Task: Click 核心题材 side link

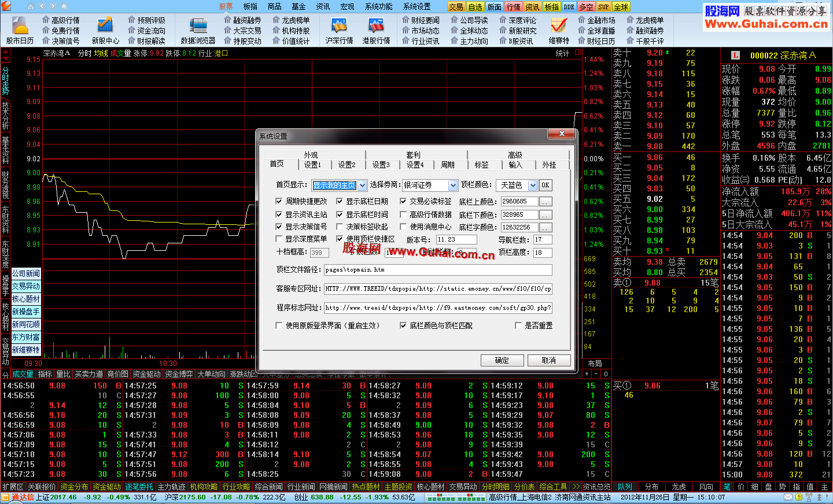Action: pyautogui.click(x=26, y=299)
